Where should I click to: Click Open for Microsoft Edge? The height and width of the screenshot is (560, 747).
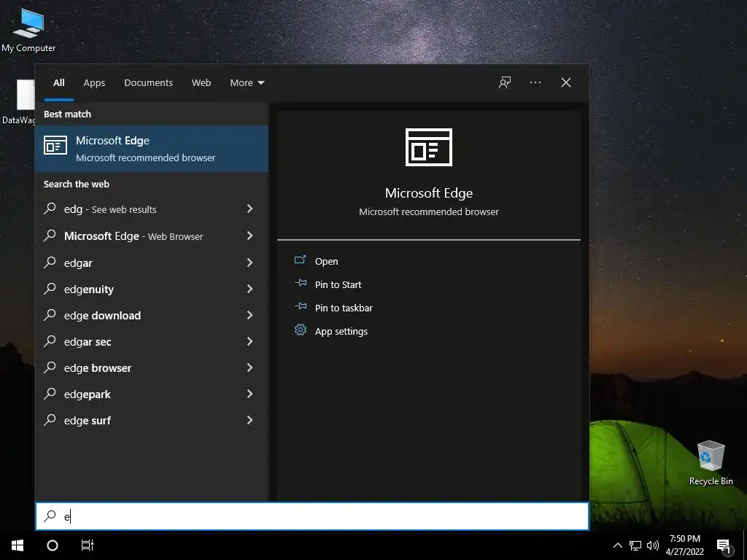[x=326, y=262]
